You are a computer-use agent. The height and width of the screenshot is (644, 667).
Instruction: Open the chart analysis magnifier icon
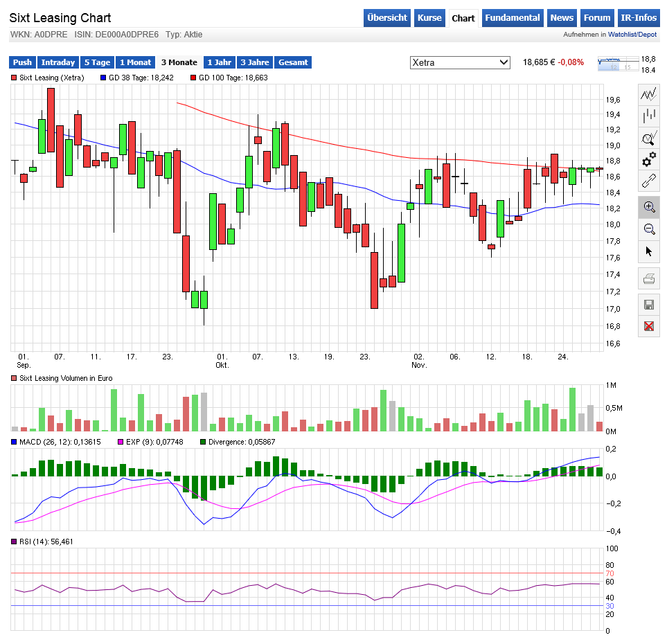pyautogui.click(x=649, y=138)
